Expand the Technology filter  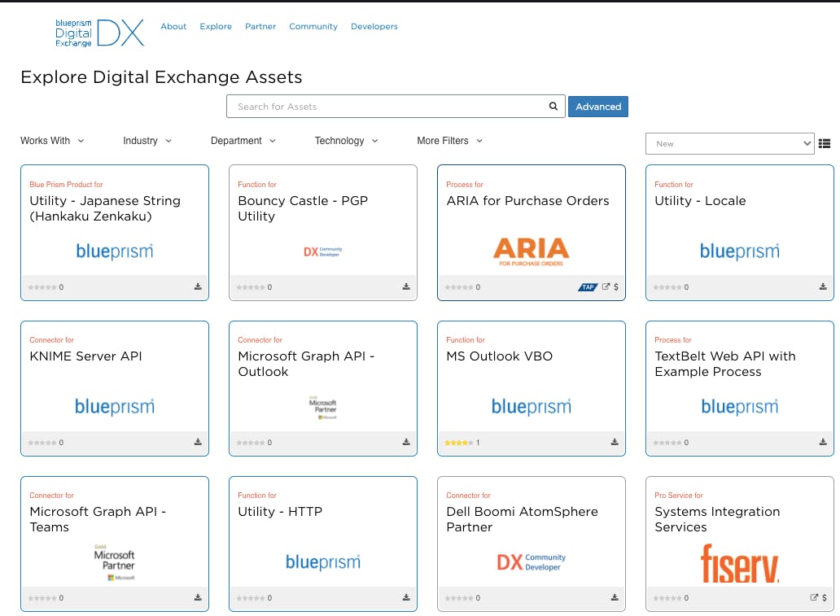(347, 140)
